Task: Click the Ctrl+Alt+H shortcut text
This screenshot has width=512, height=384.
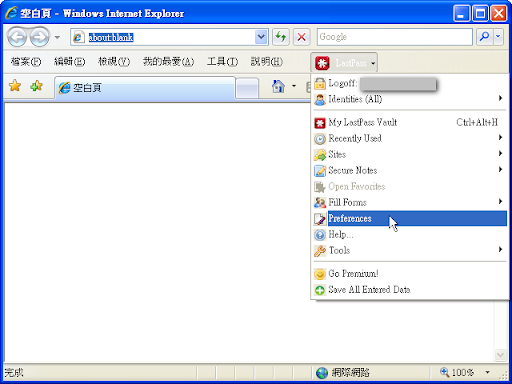Action: click(477, 122)
